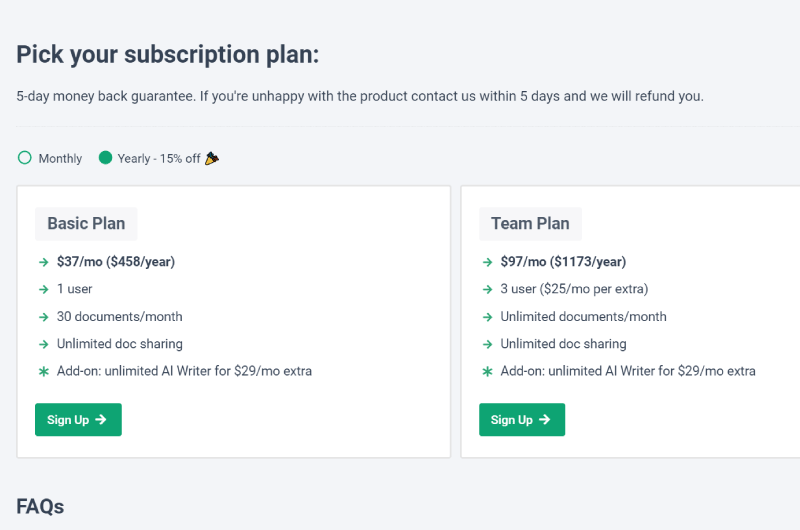Click arrow icon beside 3 user line

(487, 289)
